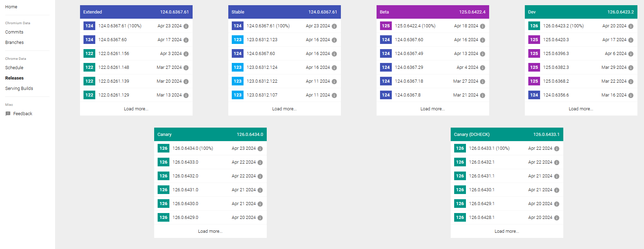Click info icon for Beta 124.0.6367.8
This screenshot has height=249, width=644.
pyautogui.click(x=483, y=95)
